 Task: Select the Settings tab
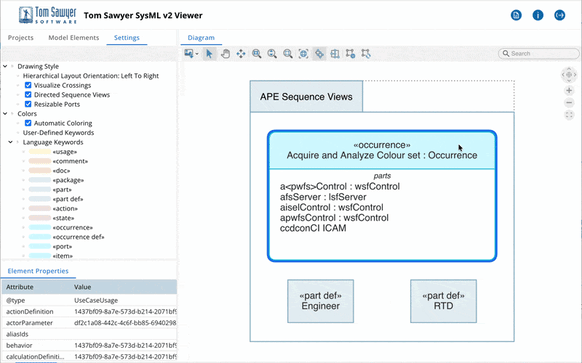coord(127,37)
